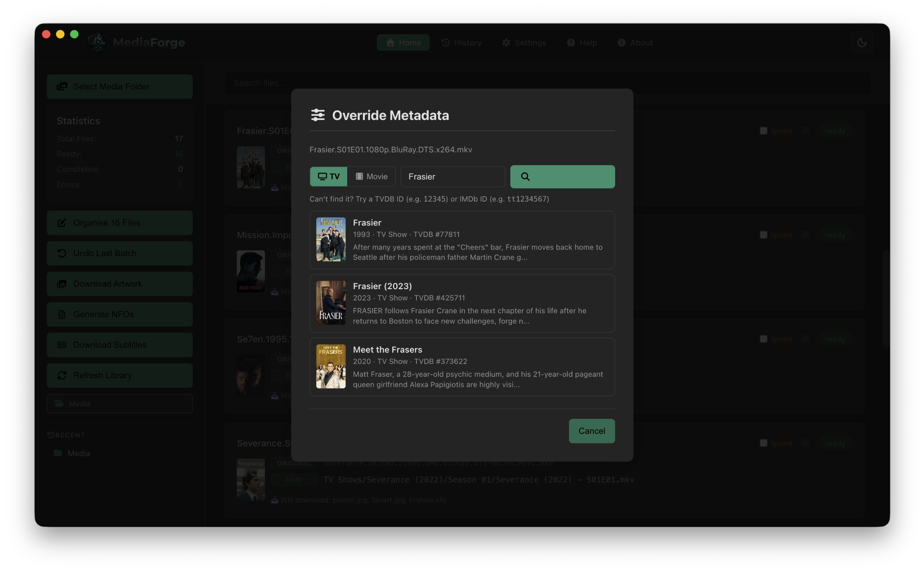Focus the Frasier search input field
Screen dimensions: 924x577
453,176
